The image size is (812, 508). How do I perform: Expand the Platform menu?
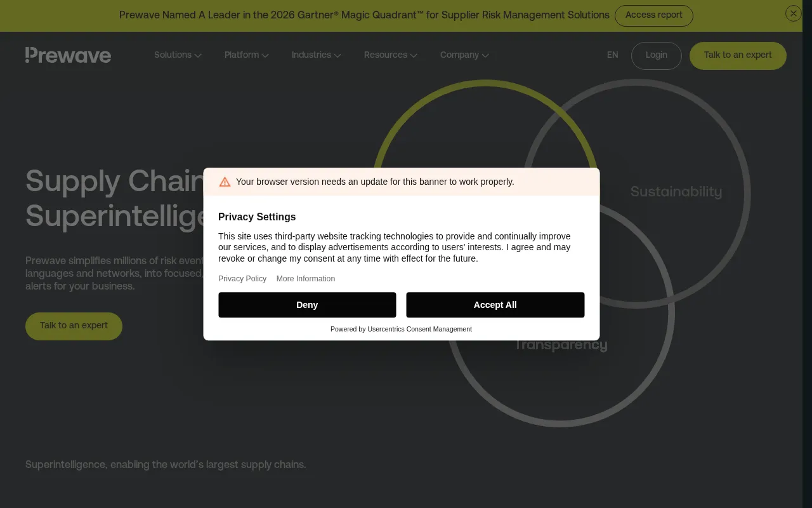pos(246,55)
